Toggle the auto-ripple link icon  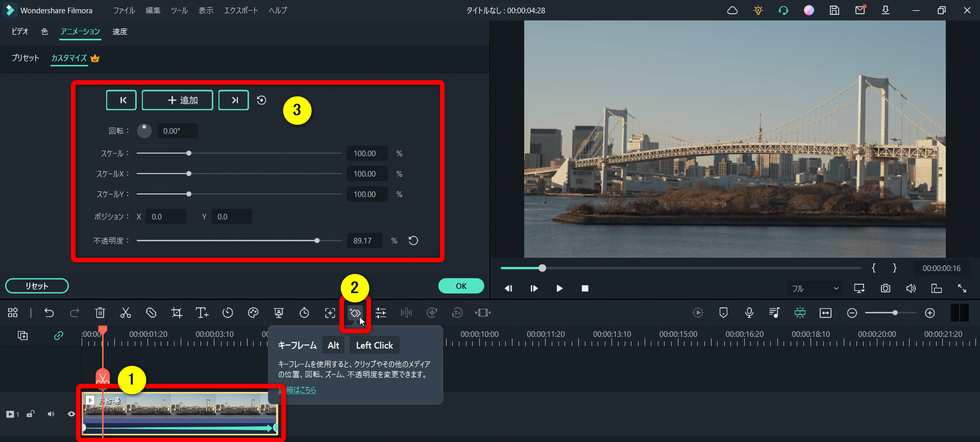point(59,335)
